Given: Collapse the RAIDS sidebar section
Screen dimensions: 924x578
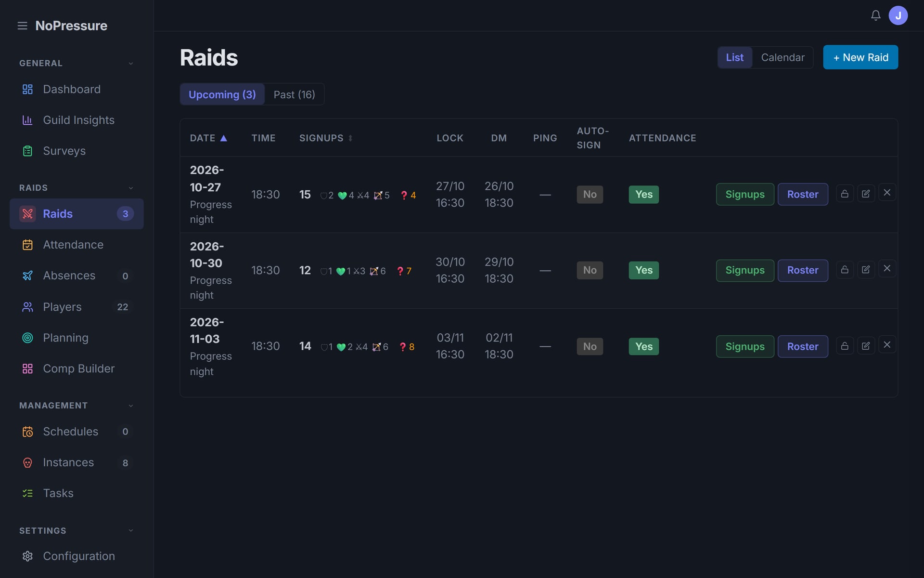Looking at the screenshot, I should point(77,188).
